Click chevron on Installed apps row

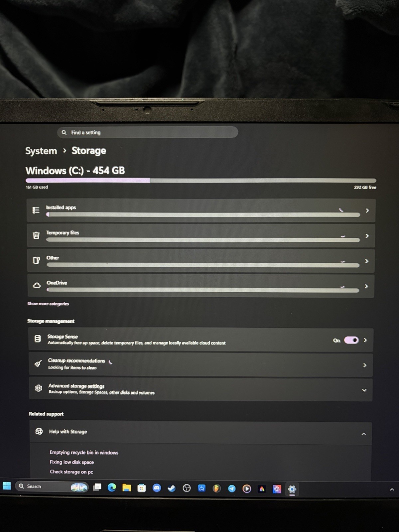367,210
